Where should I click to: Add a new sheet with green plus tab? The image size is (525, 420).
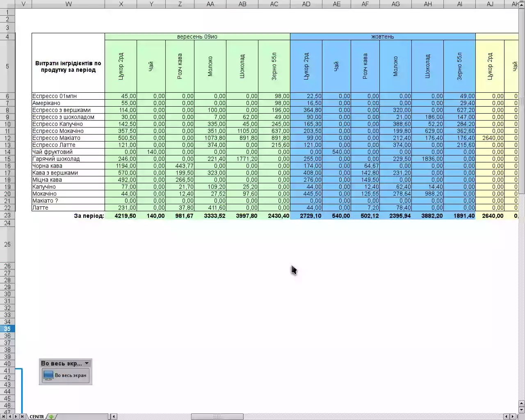51,417
